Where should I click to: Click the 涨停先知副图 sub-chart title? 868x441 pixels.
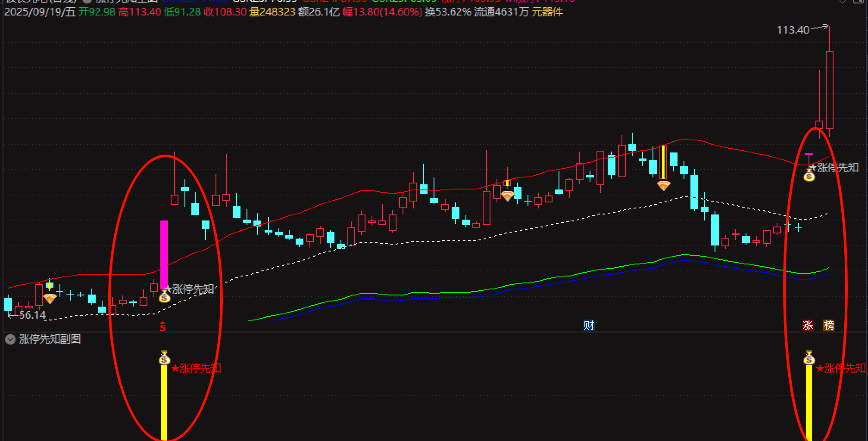tap(50, 339)
